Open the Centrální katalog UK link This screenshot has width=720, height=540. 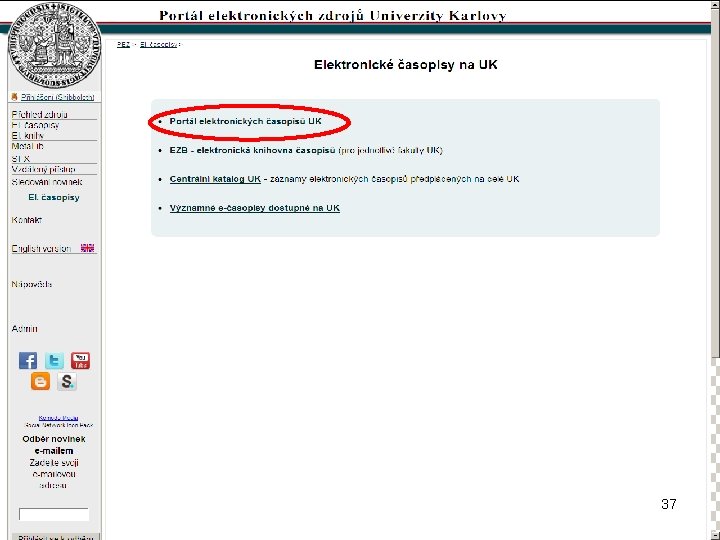click(215, 179)
